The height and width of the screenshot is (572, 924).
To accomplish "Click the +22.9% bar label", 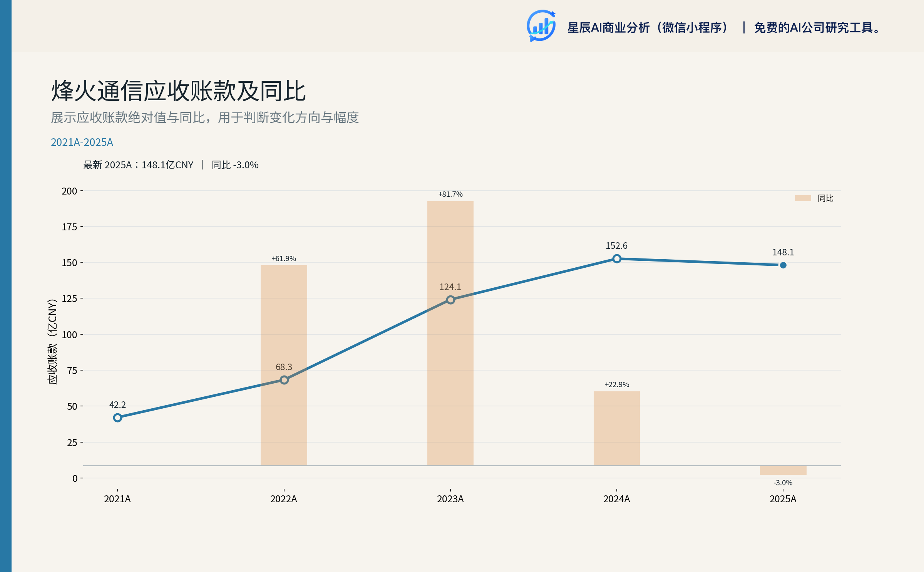I will (617, 384).
